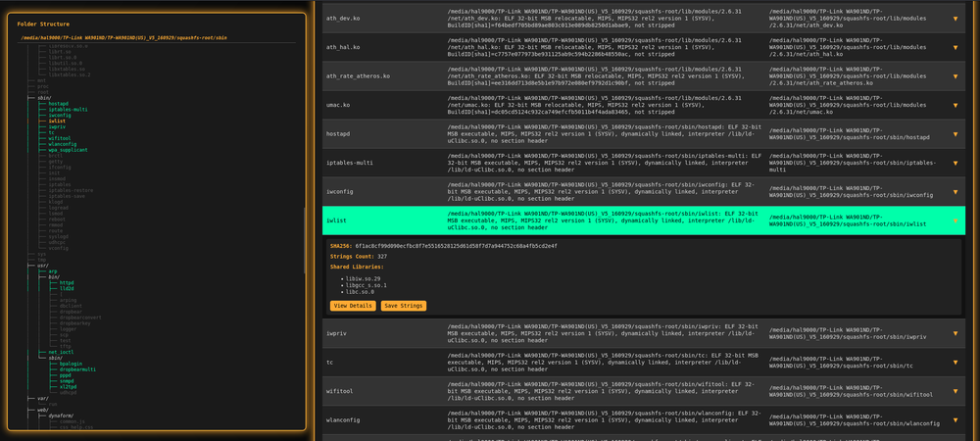980x441 pixels.
Task: Click the Save Strings button
Action: coord(404,306)
